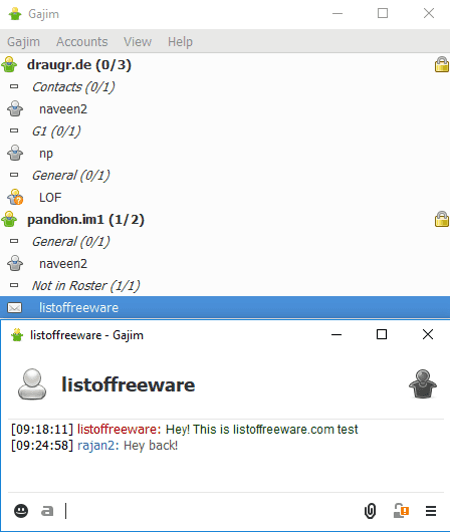Open the Help menu
Image resolution: width=450 pixels, height=532 pixels.
180,42
